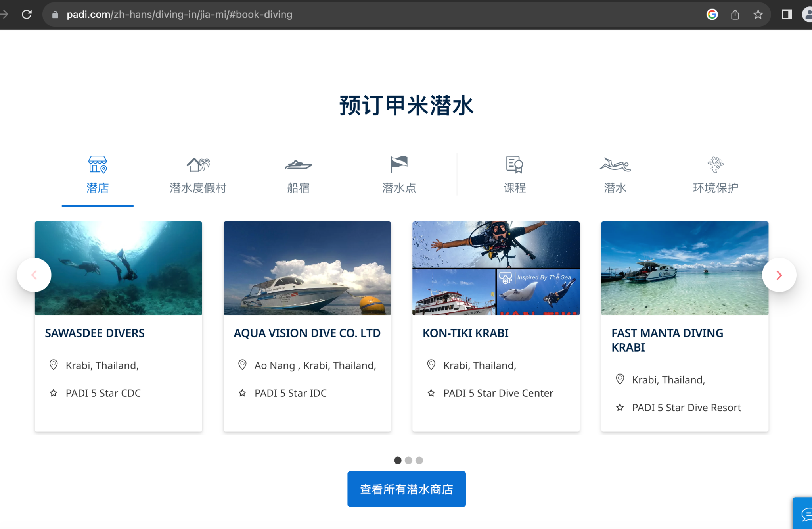The image size is (812, 529).
Task: Open the chat support widget
Action: coord(803,514)
